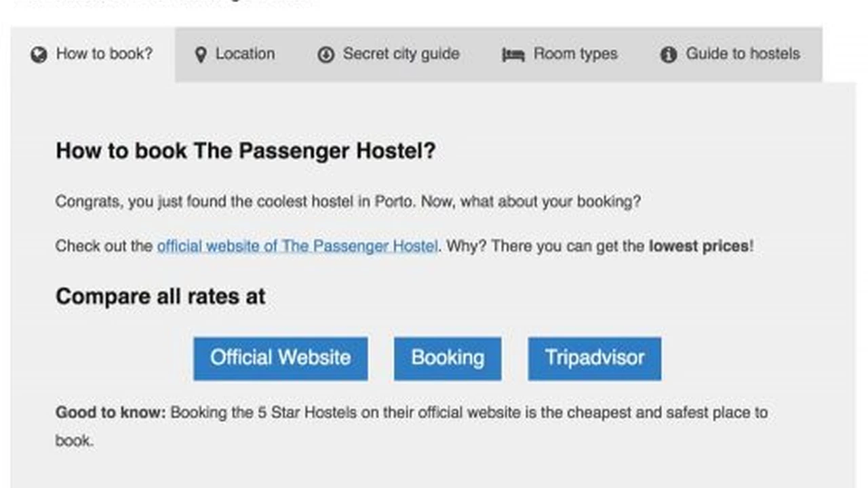Click the "Compare all rates at" heading
The height and width of the screenshot is (488, 868).
click(160, 296)
